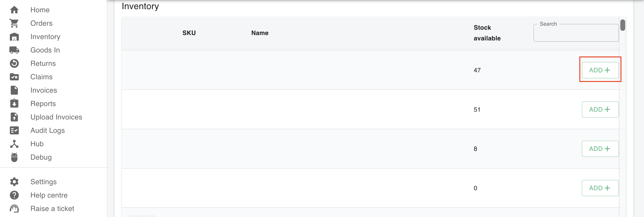Select the Debug bug icon
Viewport: 644px width, 217px height.
coord(14,157)
